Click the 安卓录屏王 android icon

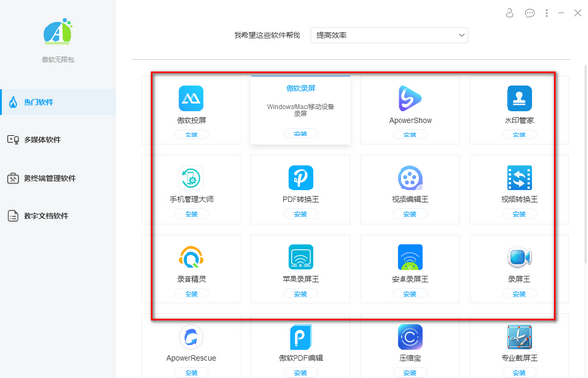pyautogui.click(x=410, y=257)
